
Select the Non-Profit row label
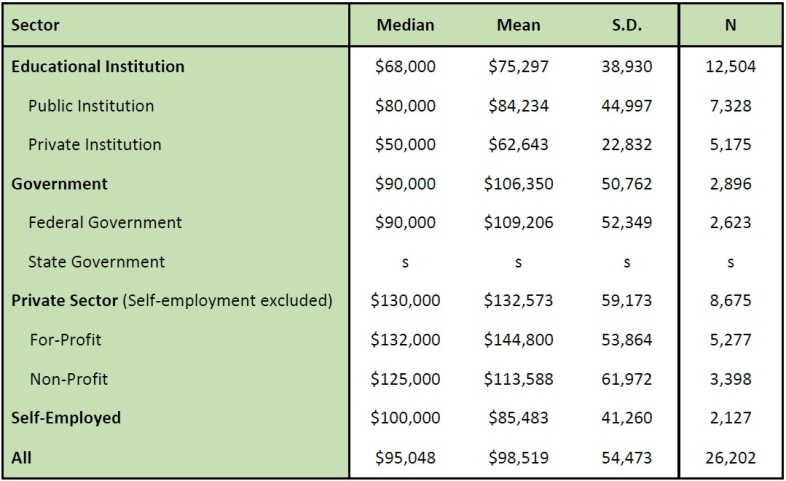(68, 379)
